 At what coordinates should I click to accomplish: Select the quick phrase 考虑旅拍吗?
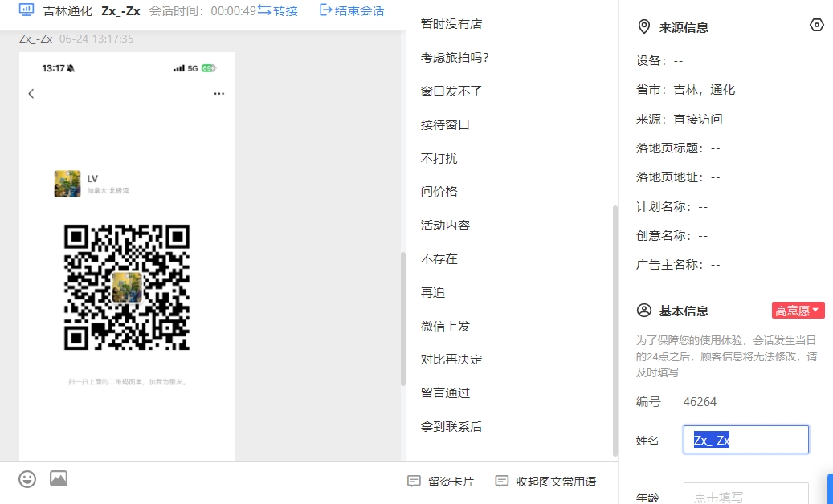click(455, 57)
